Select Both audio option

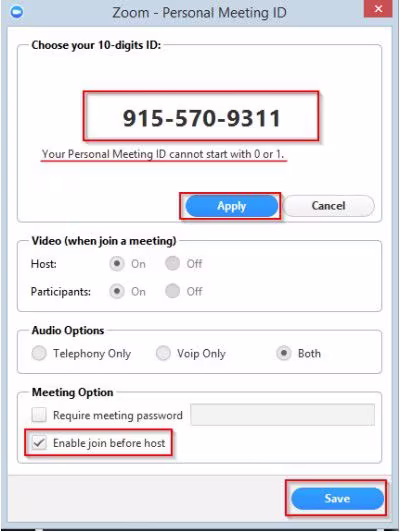point(284,353)
